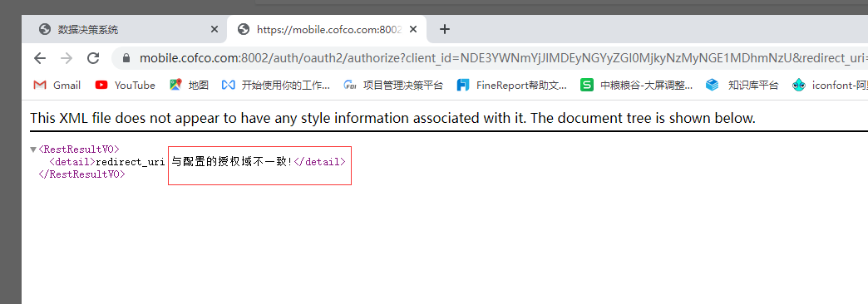Image resolution: width=868 pixels, height=304 pixels.
Task: Open the 地图 maps bookmark
Action: coord(190,85)
